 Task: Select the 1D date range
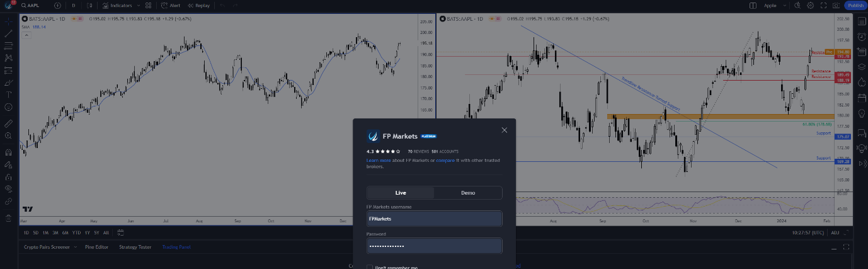pyautogui.click(x=26, y=232)
